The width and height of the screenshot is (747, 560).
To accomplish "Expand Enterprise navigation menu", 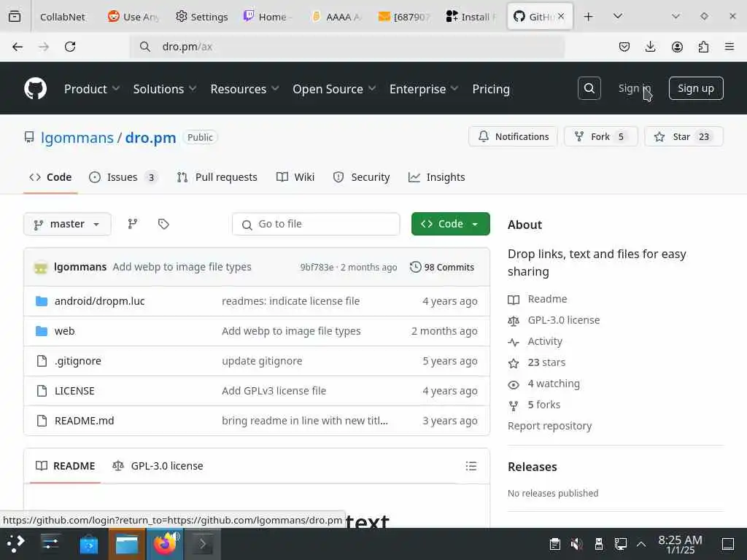I will point(424,88).
